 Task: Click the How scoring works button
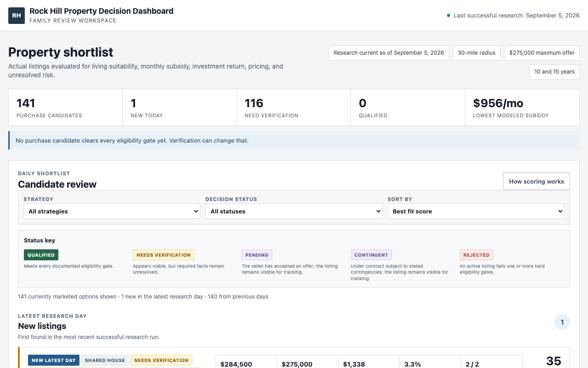[537, 181]
